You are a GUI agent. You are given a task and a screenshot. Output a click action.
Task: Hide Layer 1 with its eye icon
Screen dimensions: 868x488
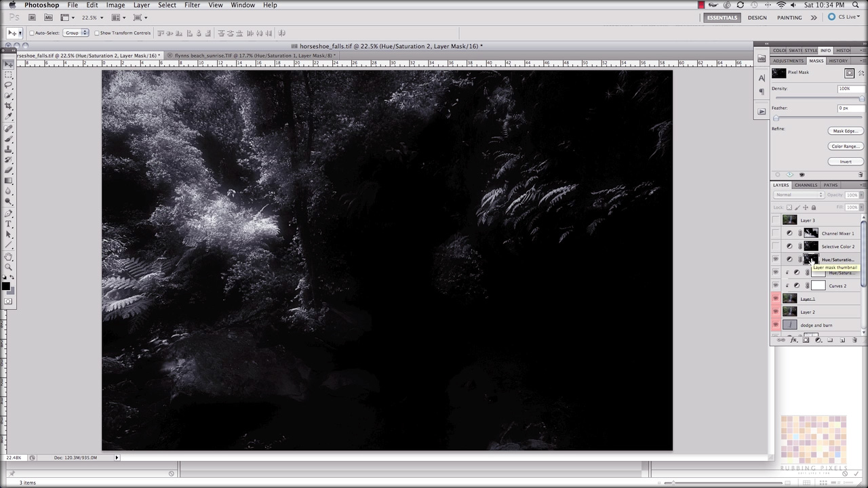[x=776, y=299]
